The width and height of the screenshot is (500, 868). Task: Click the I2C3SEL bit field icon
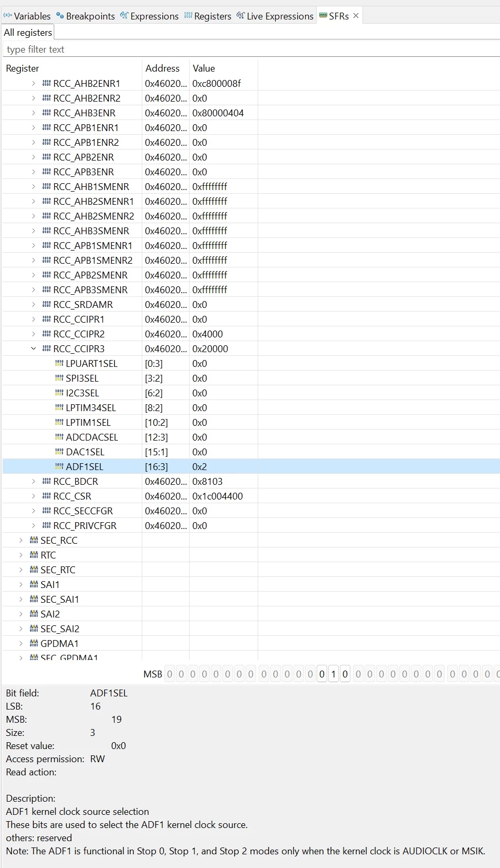click(59, 393)
